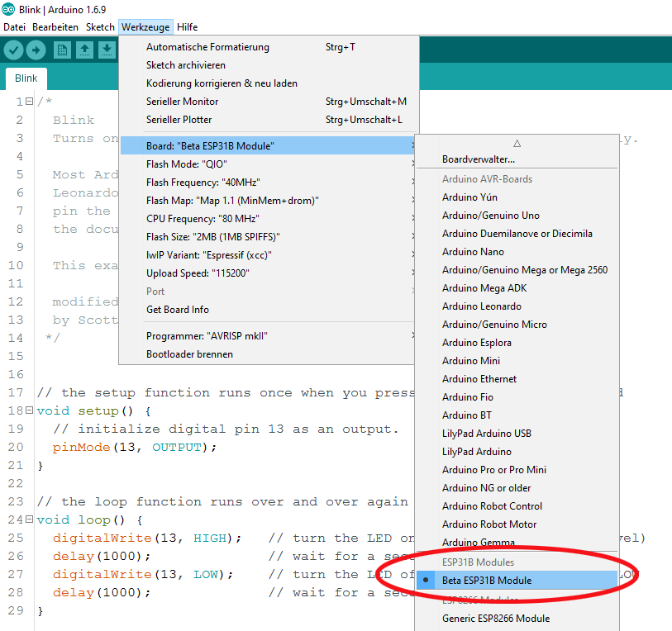Click the Open sketch toolbar icon
The width and height of the screenshot is (672, 631).
pyautogui.click(x=84, y=50)
